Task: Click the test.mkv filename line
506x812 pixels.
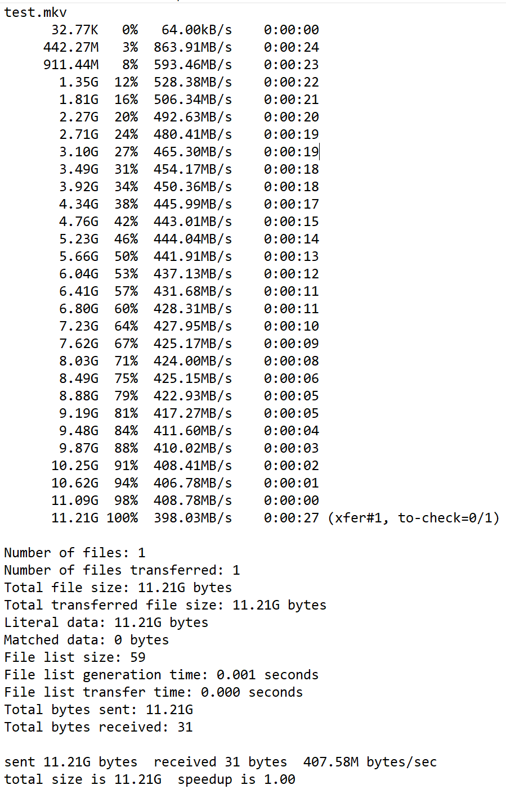Action: pos(35,12)
